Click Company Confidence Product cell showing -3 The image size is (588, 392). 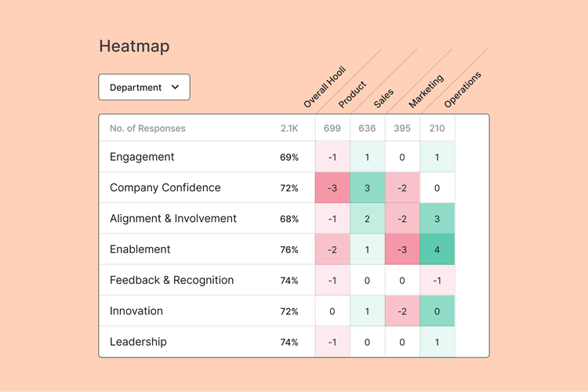(332, 188)
